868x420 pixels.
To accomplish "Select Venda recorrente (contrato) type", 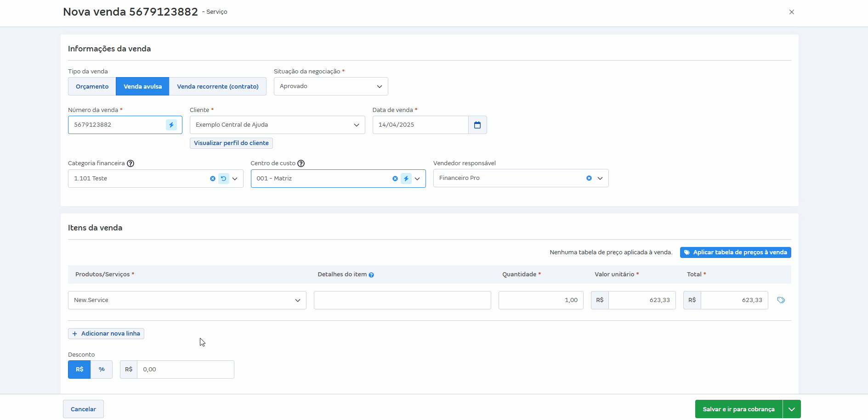I will (218, 86).
